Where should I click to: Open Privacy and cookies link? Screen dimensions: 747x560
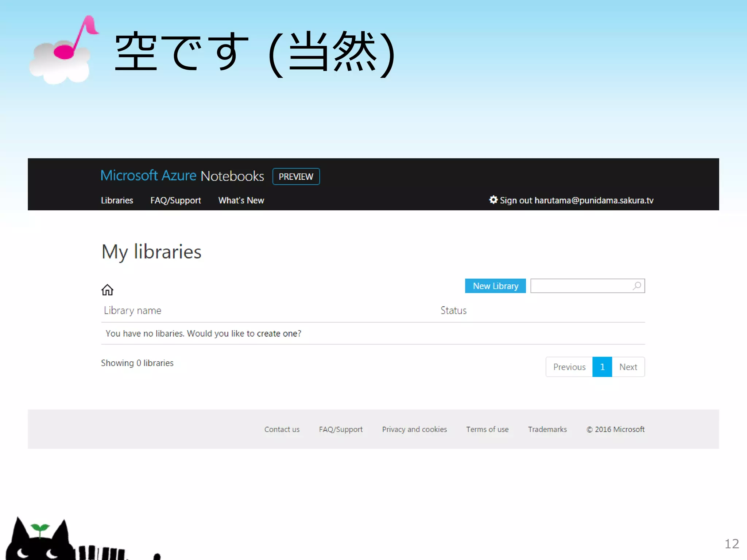(414, 429)
